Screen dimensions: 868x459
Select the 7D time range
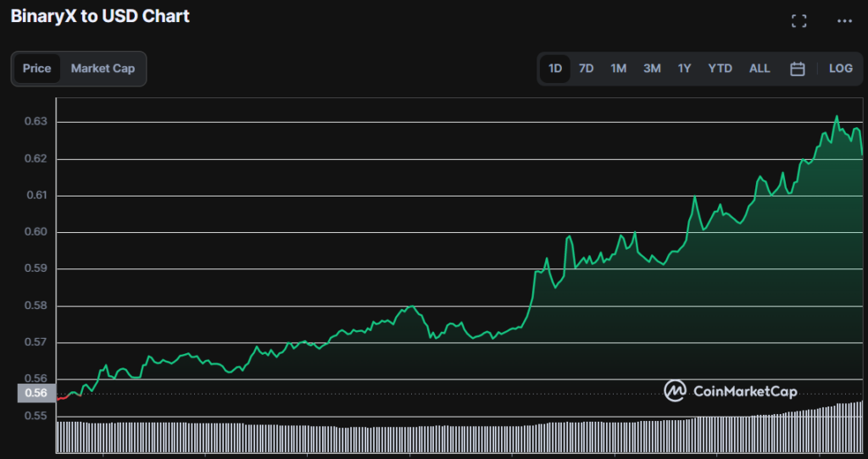click(587, 69)
